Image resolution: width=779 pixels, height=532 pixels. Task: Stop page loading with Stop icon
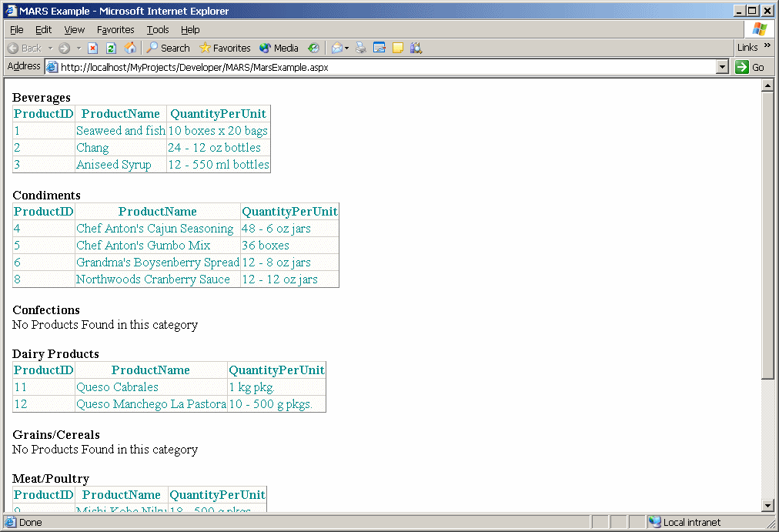(x=93, y=49)
